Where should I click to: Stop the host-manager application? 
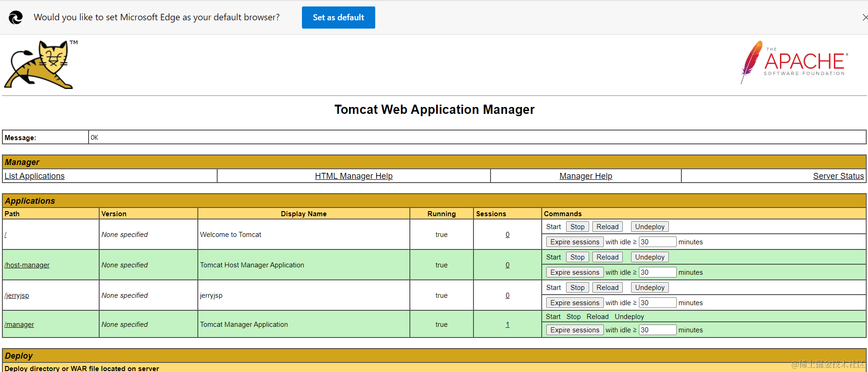click(577, 257)
